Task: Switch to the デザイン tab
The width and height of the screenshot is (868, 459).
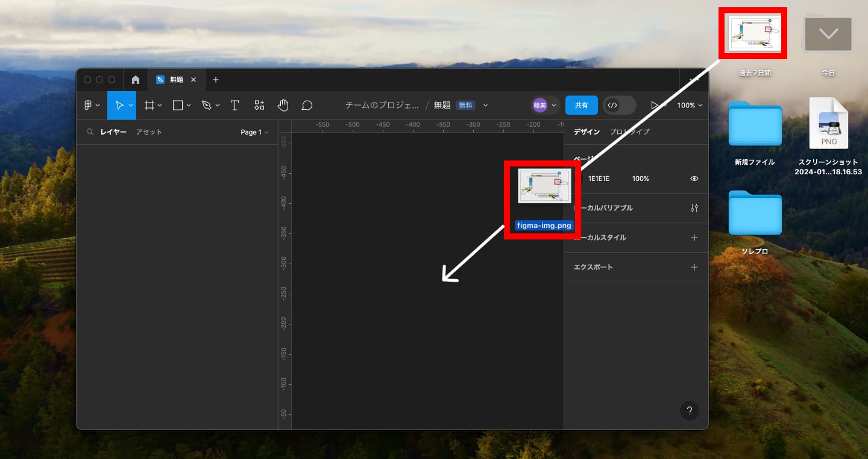Action: pyautogui.click(x=587, y=132)
